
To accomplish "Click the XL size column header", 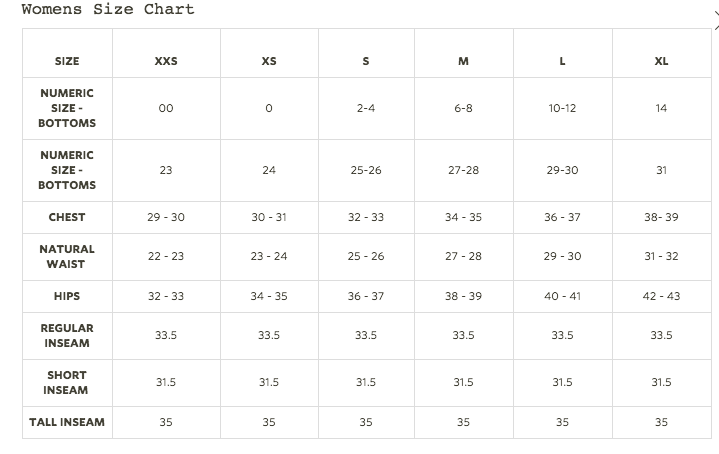I will pos(661,61).
